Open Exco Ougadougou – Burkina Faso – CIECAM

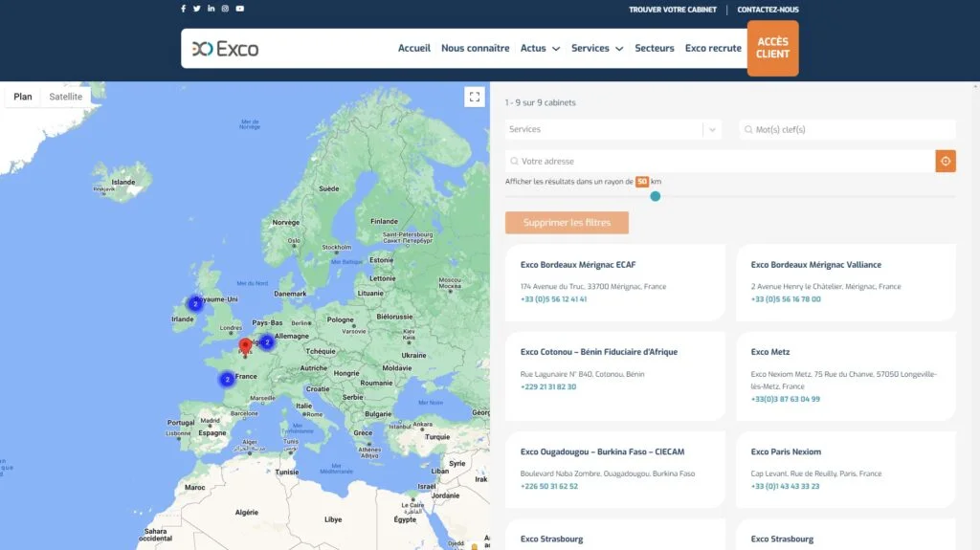[602, 451]
